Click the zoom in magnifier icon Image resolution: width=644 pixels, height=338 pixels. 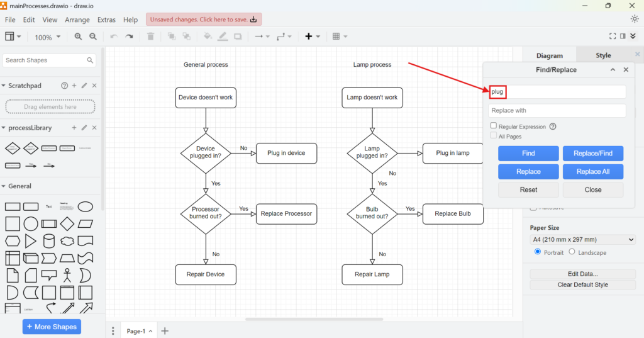(x=78, y=37)
